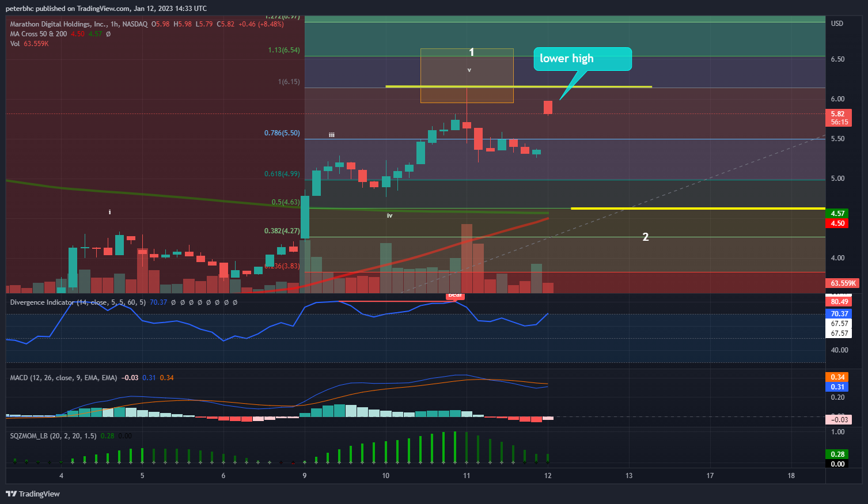Image resolution: width=868 pixels, height=504 pixels.
Task: Click date 9 on the time axis
Action: [305, 476]
